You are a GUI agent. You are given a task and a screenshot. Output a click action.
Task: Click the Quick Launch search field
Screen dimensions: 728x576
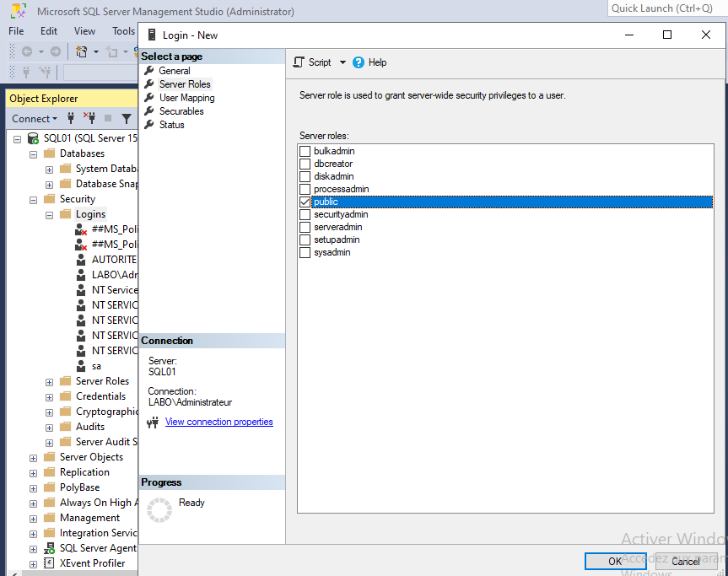point(665,8)
